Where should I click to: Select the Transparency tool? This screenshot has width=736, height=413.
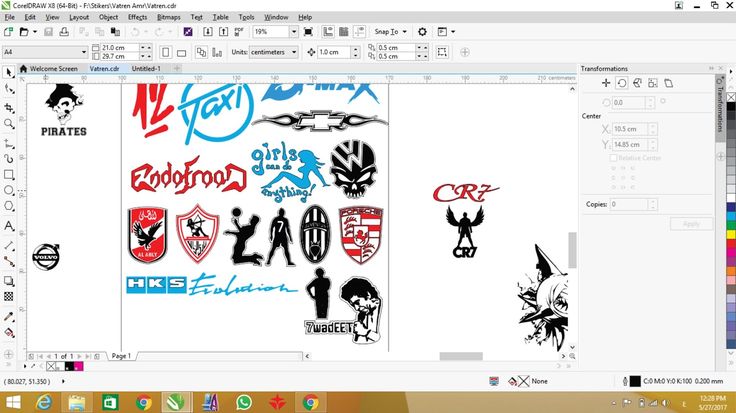click(x=8, y=297)
